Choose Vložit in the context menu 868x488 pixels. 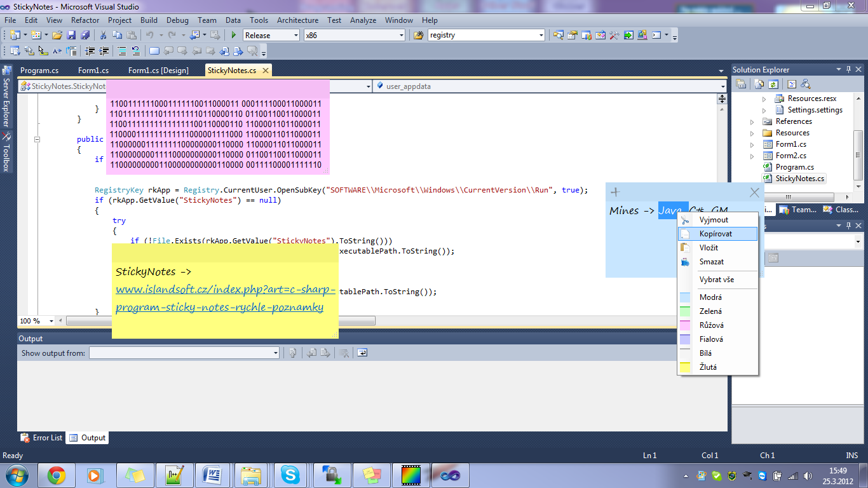pos(718,248)
